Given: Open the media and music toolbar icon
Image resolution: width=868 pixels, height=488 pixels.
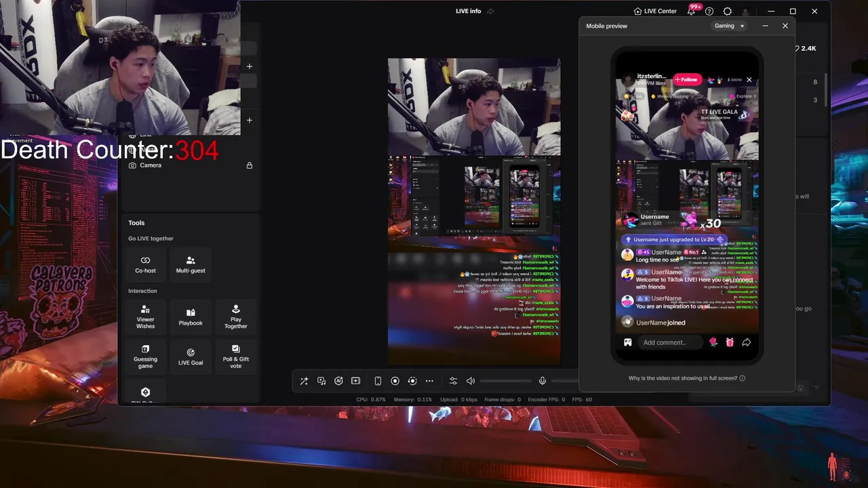Looking at the screenshot, I should click(x=321, y=381).
